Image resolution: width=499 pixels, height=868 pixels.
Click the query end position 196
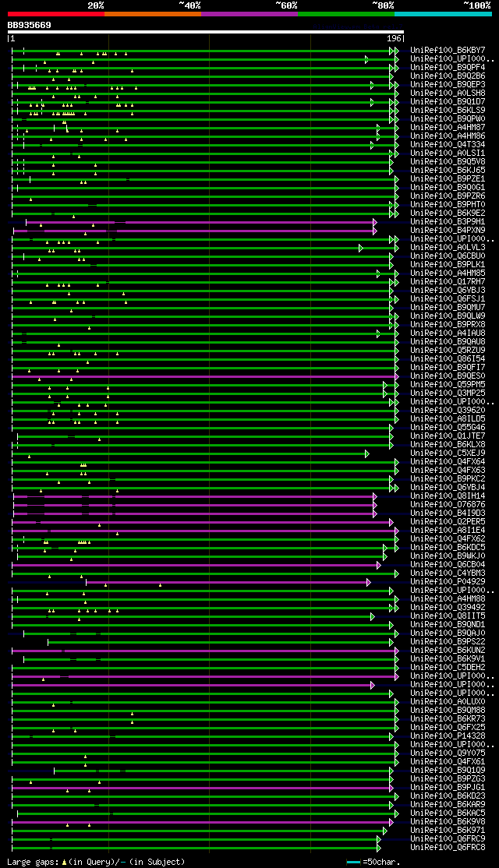coord(395,39)
